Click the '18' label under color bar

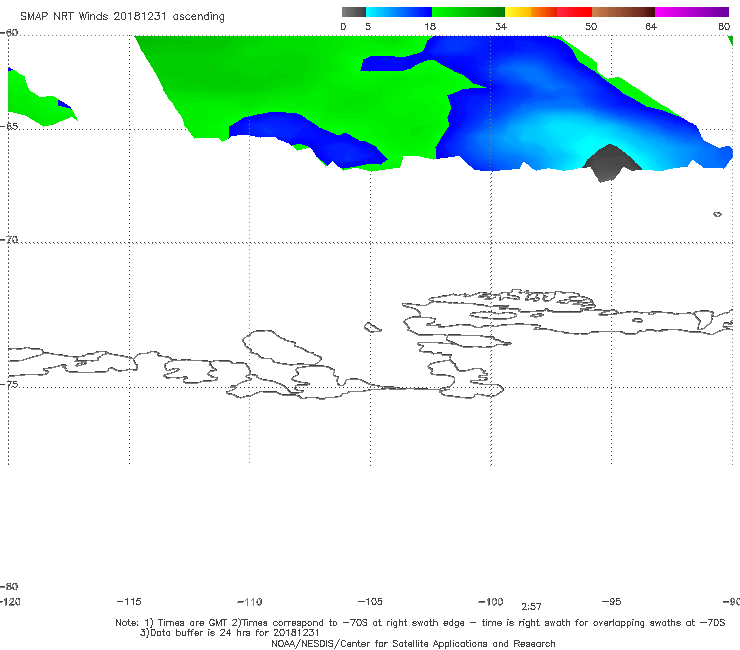click(x=430, y=27)
